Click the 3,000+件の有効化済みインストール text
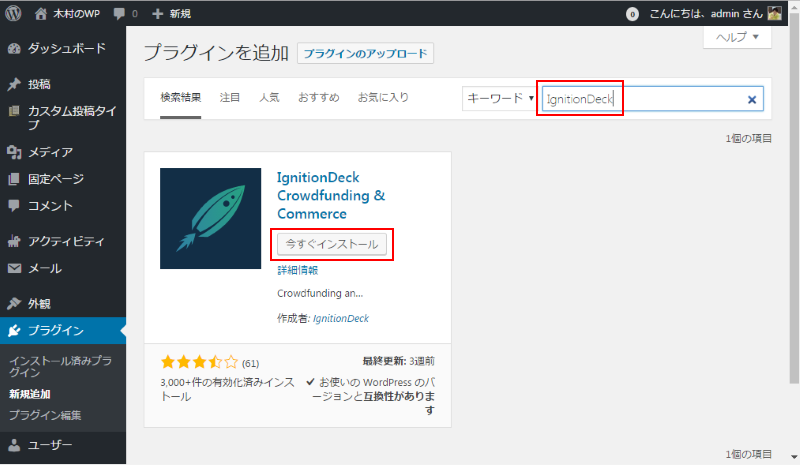This screenshot has width=800, height=465. tap(227, 389)
